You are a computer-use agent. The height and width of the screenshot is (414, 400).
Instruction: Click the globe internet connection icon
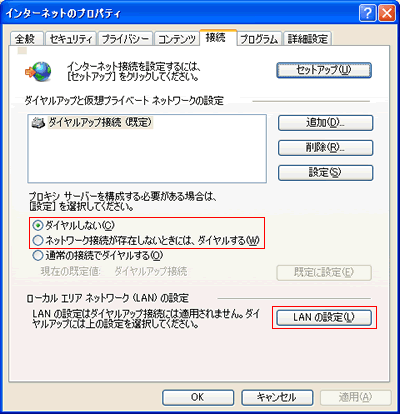(x=38, y=71)
